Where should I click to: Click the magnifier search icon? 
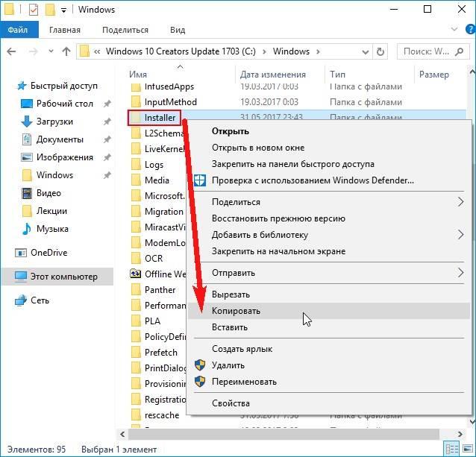pos(460,51)
